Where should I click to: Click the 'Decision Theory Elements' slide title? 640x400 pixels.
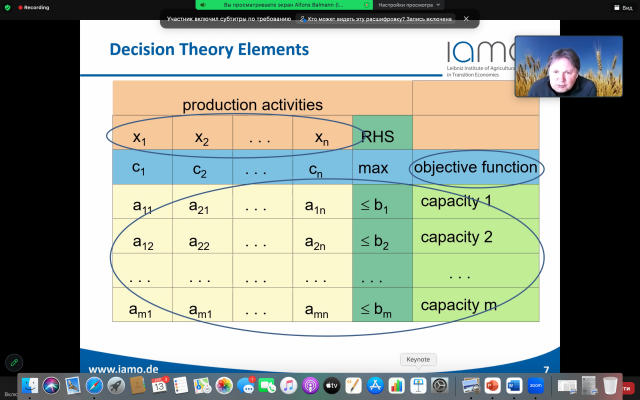pyautogui.click(x=209, y=49)
